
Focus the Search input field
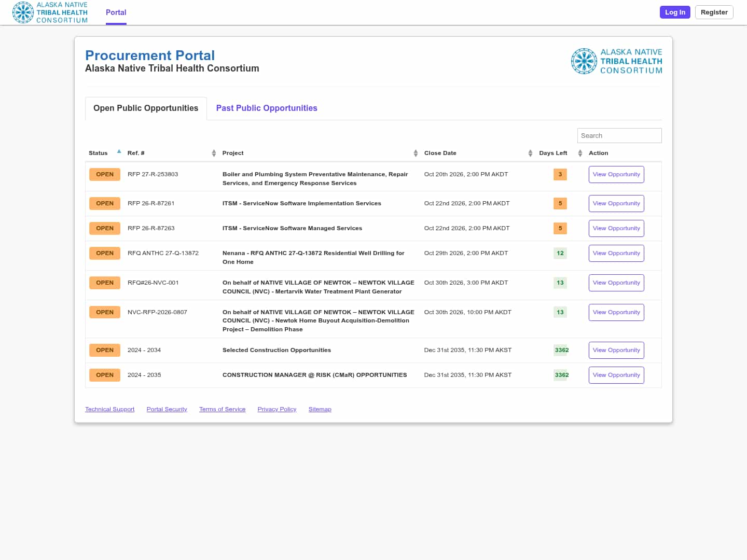[x=619, y=135]
